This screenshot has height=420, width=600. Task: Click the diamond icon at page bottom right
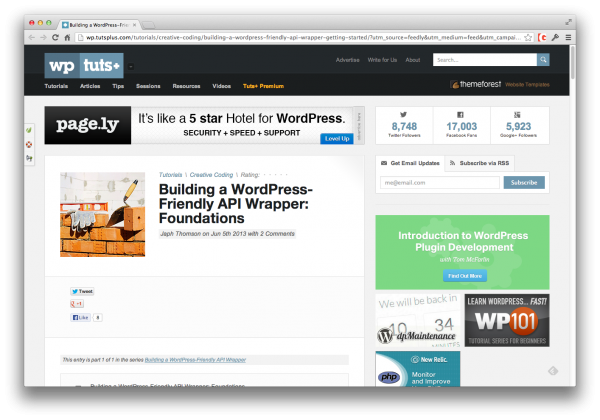point(553,371)
